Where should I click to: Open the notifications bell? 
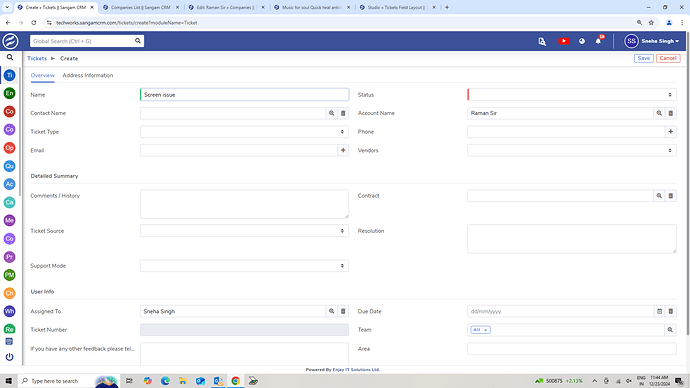click(x=598, y=41)
